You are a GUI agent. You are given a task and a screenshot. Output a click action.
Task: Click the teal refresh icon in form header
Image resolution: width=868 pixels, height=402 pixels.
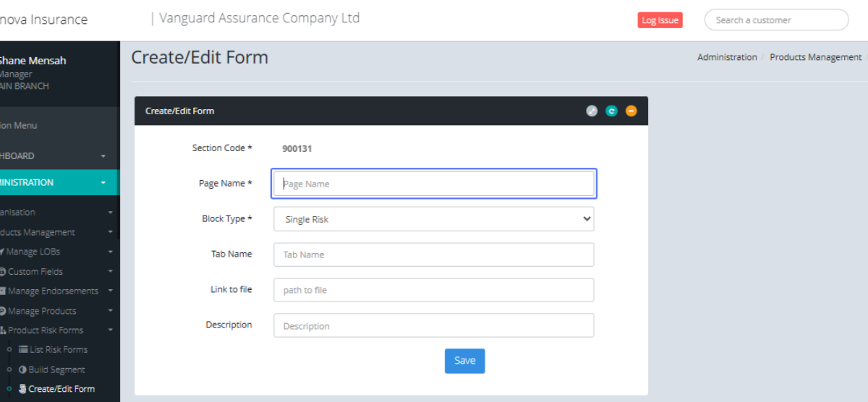(611, 111)
